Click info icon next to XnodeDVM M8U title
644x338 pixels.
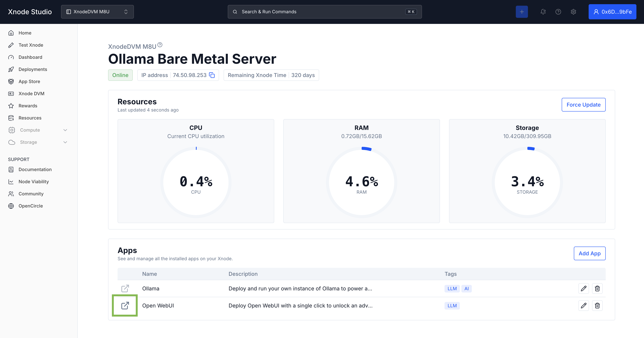pos(160,45)
